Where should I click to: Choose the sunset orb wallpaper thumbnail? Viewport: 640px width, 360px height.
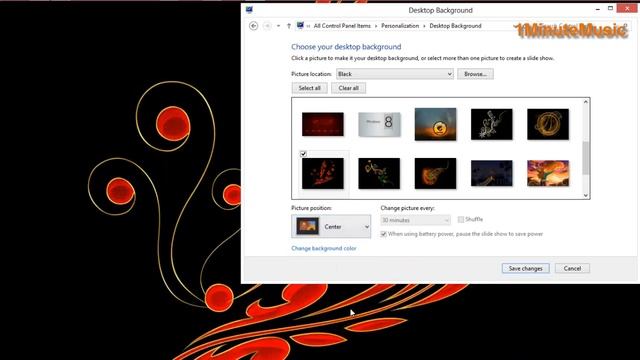pos(436,124)
